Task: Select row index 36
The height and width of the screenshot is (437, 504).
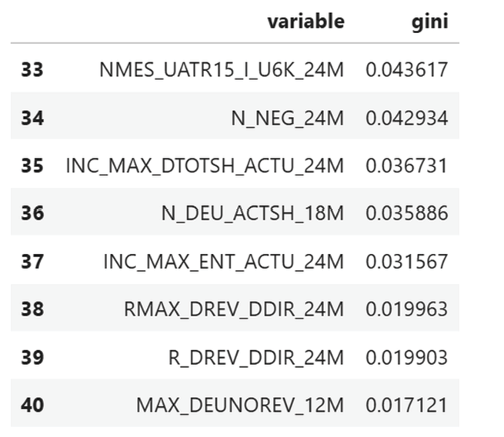Action: [32, 212]
